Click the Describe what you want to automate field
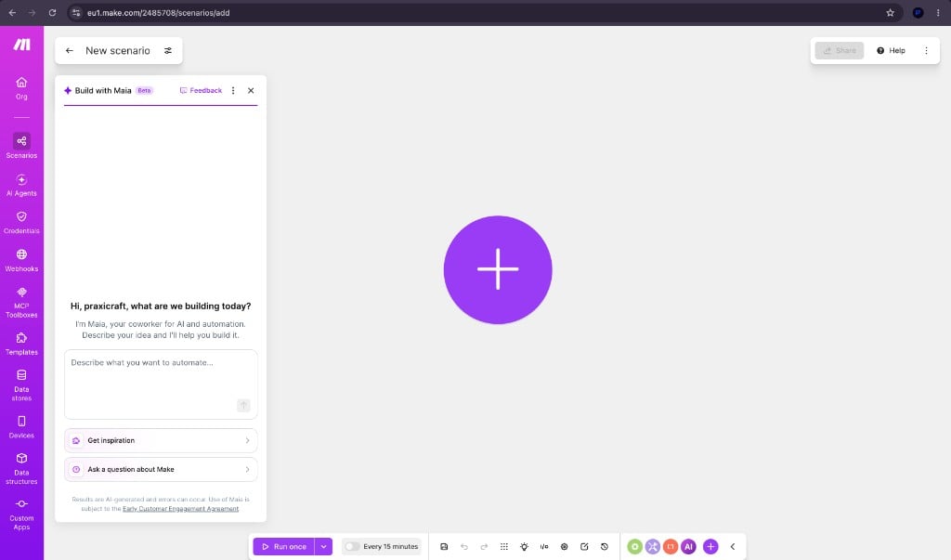The width and height of the screenshot is (951, 560). click(161, 384)
